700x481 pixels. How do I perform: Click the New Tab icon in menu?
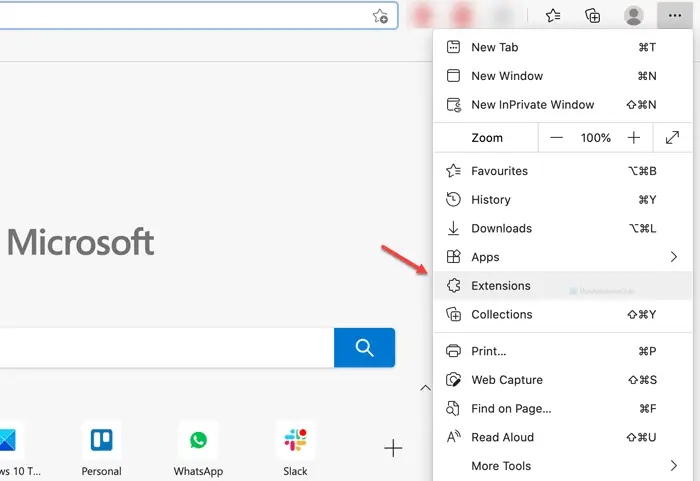453,47
